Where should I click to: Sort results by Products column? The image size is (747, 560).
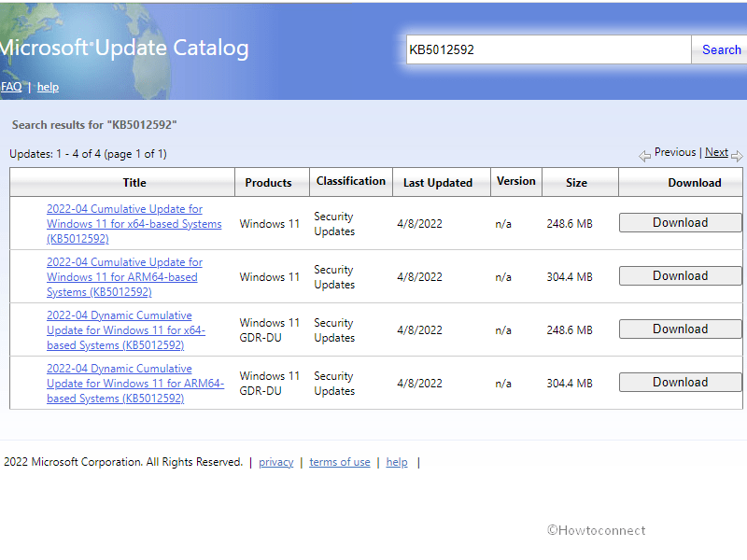(x=268, y=183)
